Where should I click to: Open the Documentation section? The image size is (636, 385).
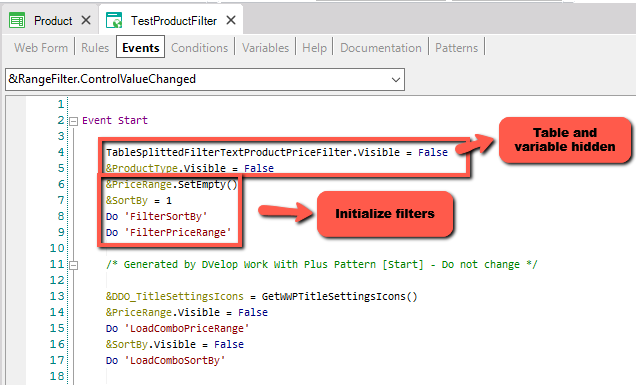[x=380, y=47]
